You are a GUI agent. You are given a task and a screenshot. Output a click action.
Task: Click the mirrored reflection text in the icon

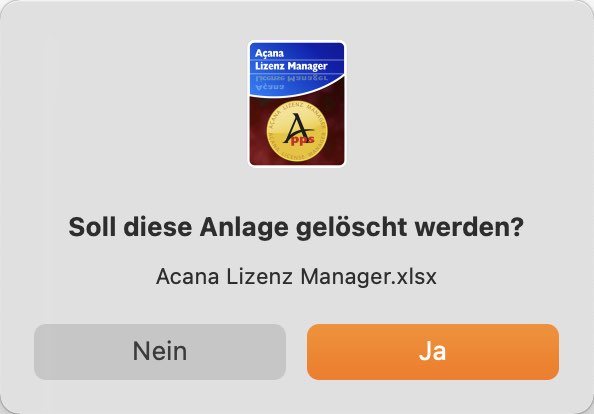pos(291,82)
